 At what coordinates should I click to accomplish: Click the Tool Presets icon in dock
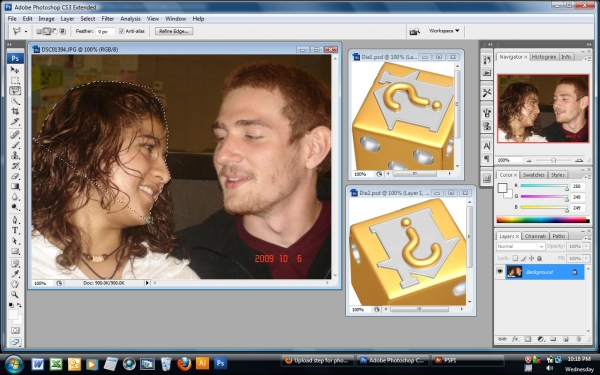pos(487,92)
